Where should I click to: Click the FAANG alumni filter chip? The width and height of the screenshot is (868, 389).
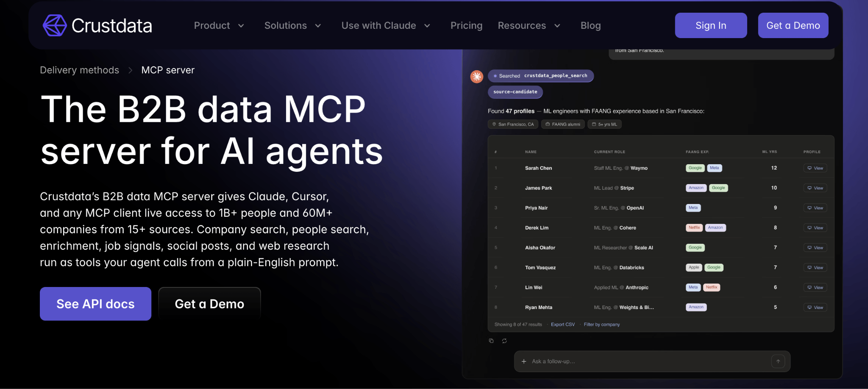563,124
